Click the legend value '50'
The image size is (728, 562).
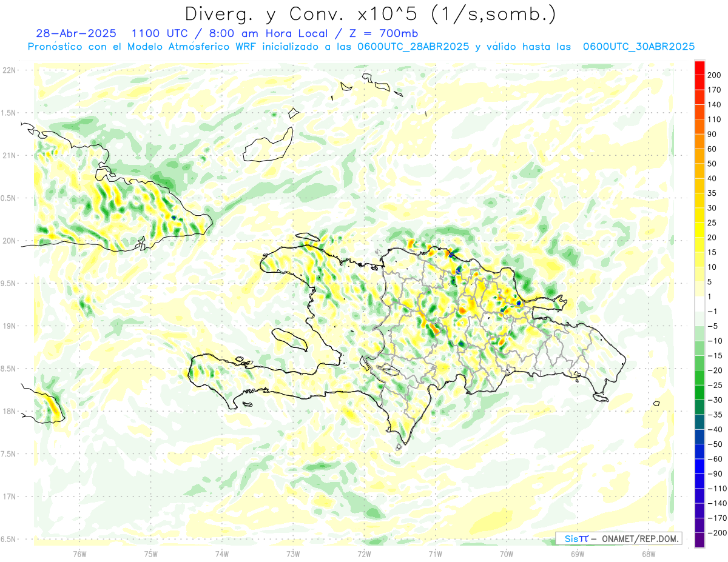point(712,164)
